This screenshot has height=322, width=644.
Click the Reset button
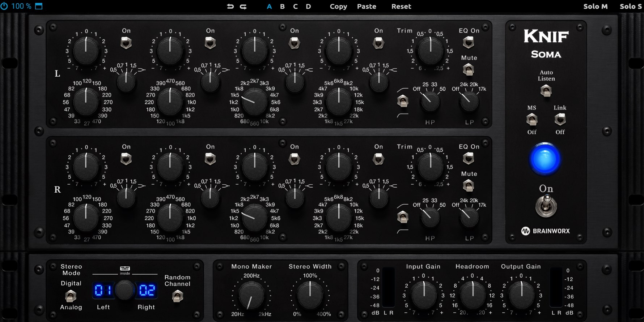[x=401, y=7]
